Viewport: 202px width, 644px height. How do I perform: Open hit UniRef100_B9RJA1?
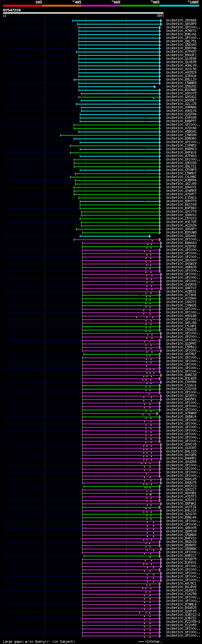pos(181,34)
